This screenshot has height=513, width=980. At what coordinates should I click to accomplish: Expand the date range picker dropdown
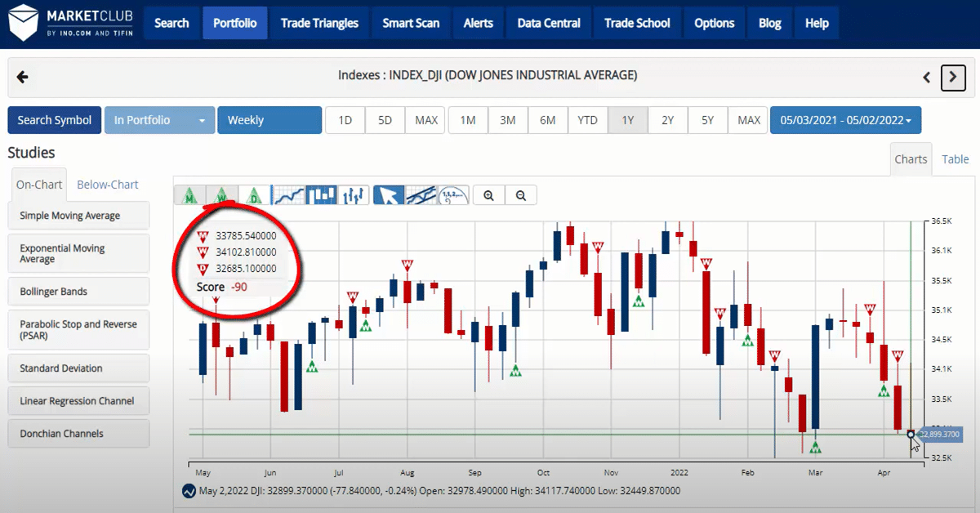[845, 120]
